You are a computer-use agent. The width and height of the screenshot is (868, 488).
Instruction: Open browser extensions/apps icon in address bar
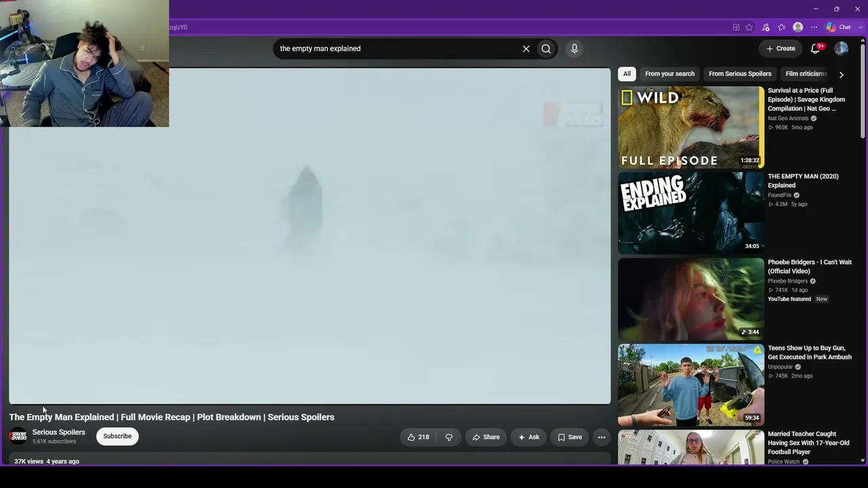pos(736,27)
